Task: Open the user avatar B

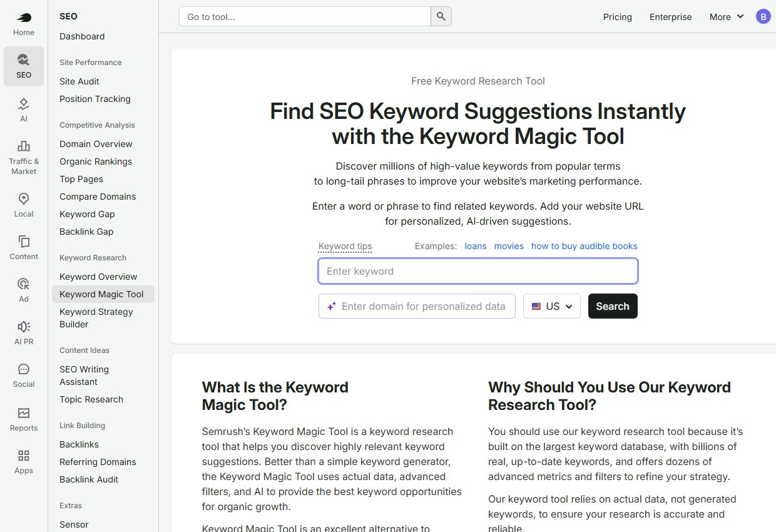Action: [x=763, y=17]
